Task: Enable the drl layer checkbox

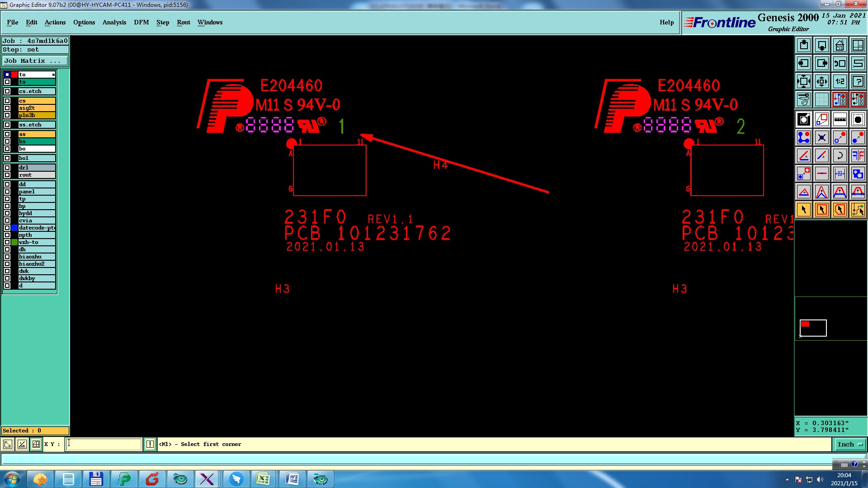Action: tap(7, 168)
